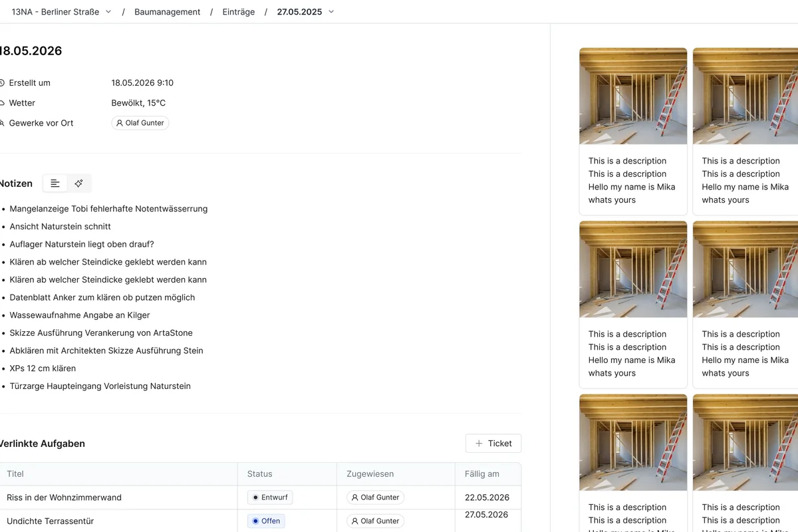
Task: Click note Ansicht Naturstein schnitt
Action: (60, 227)
